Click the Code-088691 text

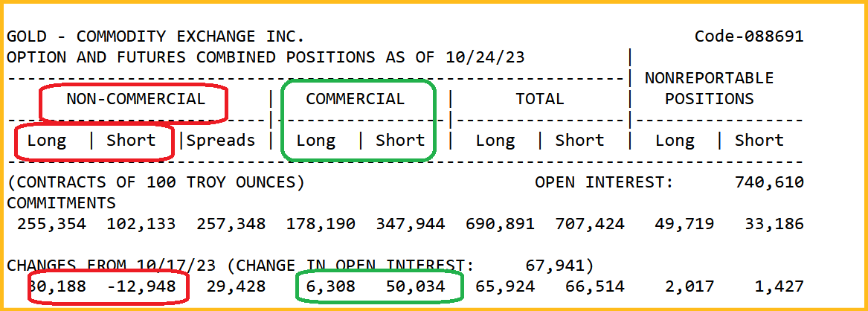click(x=749, y=36)
